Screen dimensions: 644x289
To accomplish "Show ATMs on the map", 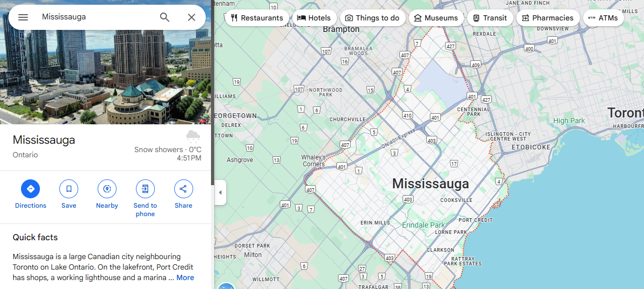I will 603,18.
